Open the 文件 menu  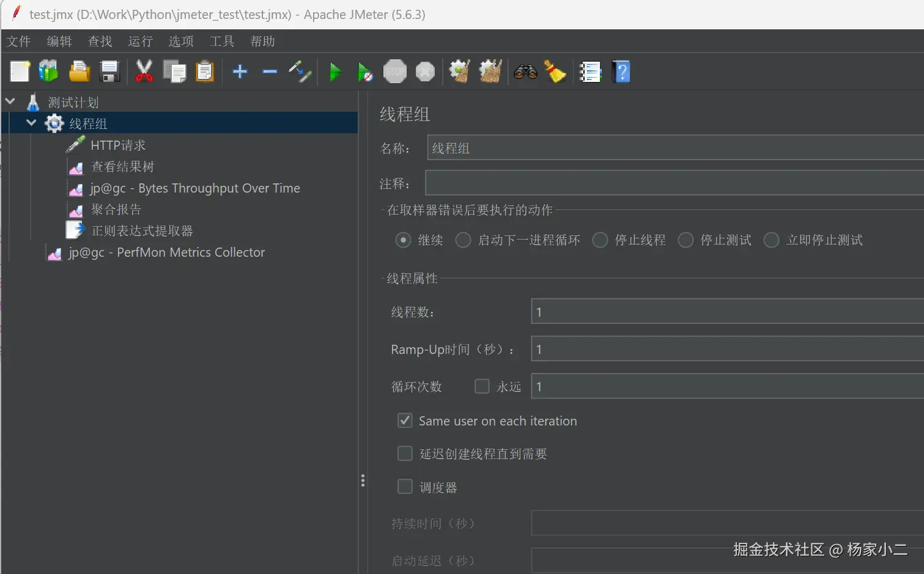19,41
